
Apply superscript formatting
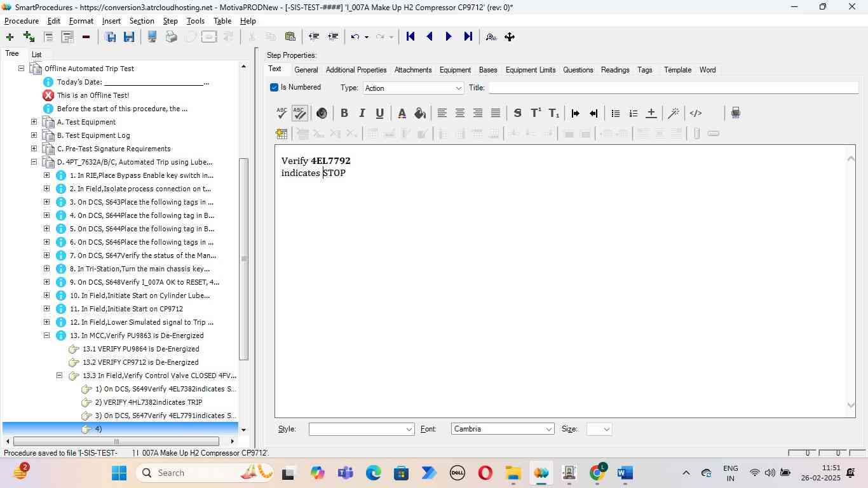(536, 113)
